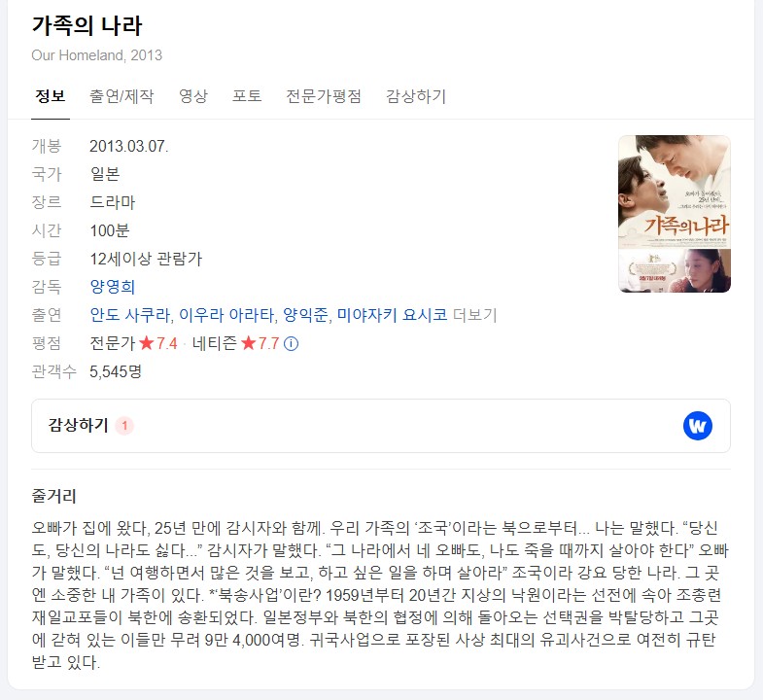The image size is (763, 700).
Task: Expand the cast list with 더보기
Action: coord(475,315)
